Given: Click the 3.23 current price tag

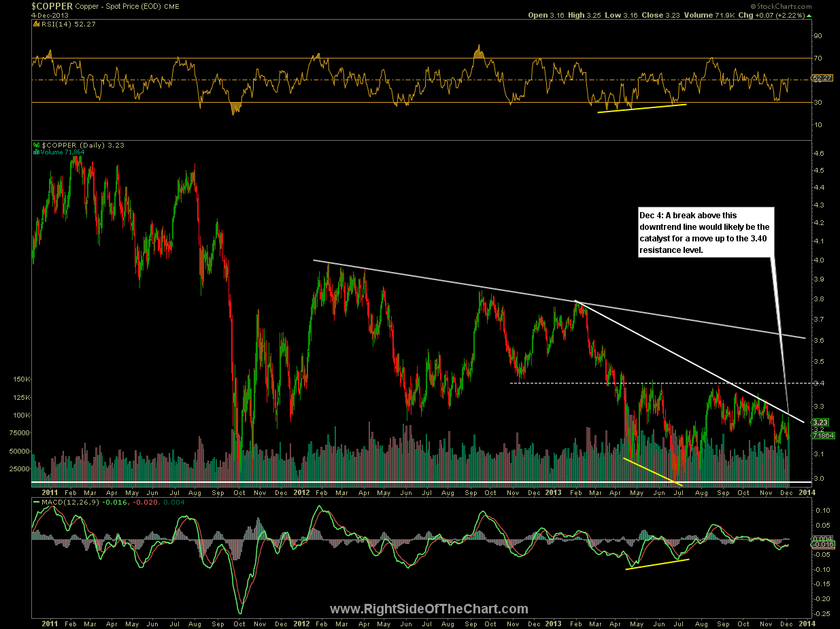Looking at the screenshot, I should [x=818, y=422].
